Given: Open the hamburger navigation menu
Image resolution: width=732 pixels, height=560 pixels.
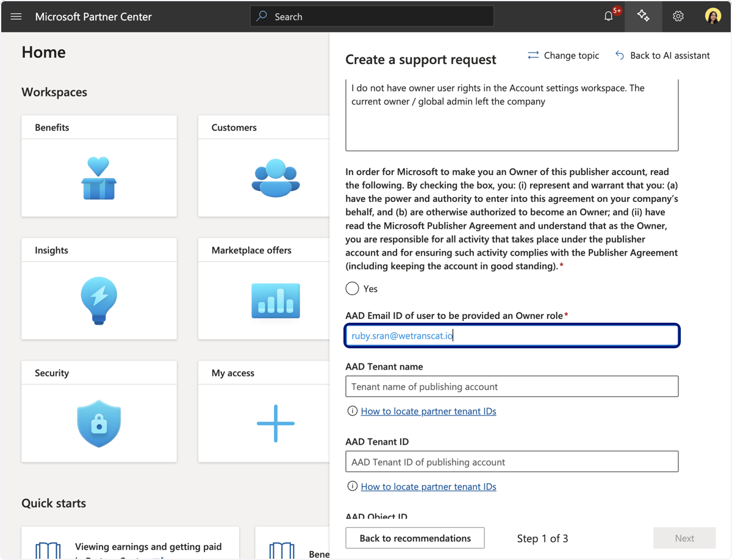Looking at the screenshot, I should point(16,16).
